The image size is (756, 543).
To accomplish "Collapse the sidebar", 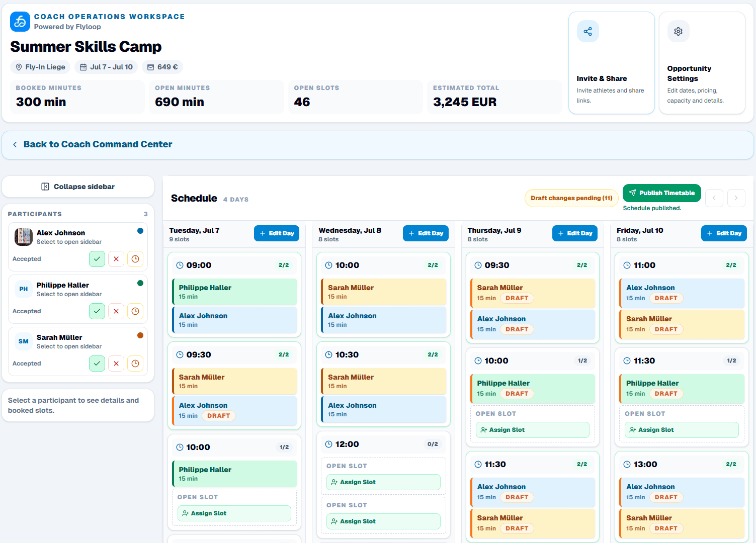I will (x=78, y=187).
